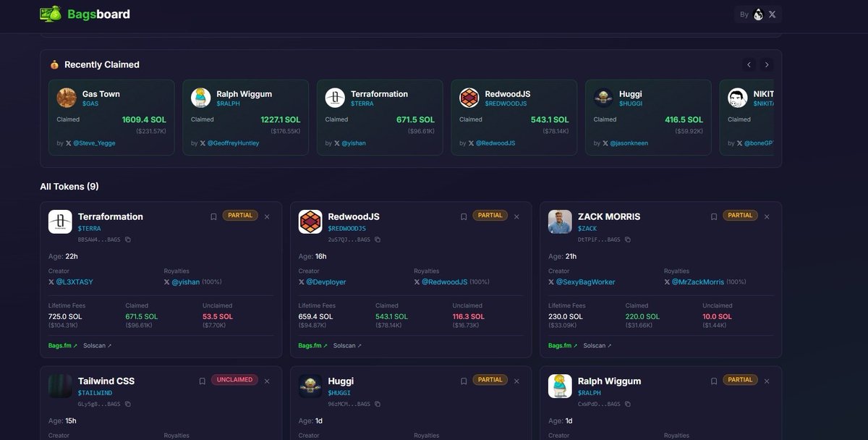Open creator @Devployer profile
Screen dimensions: 868x440
click(x=323, y=282)
